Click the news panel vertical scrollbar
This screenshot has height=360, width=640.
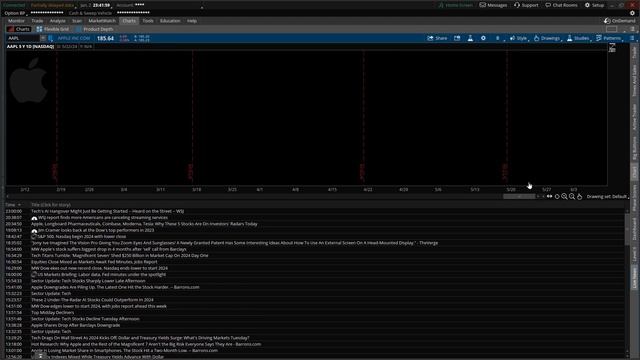(627, 229)
